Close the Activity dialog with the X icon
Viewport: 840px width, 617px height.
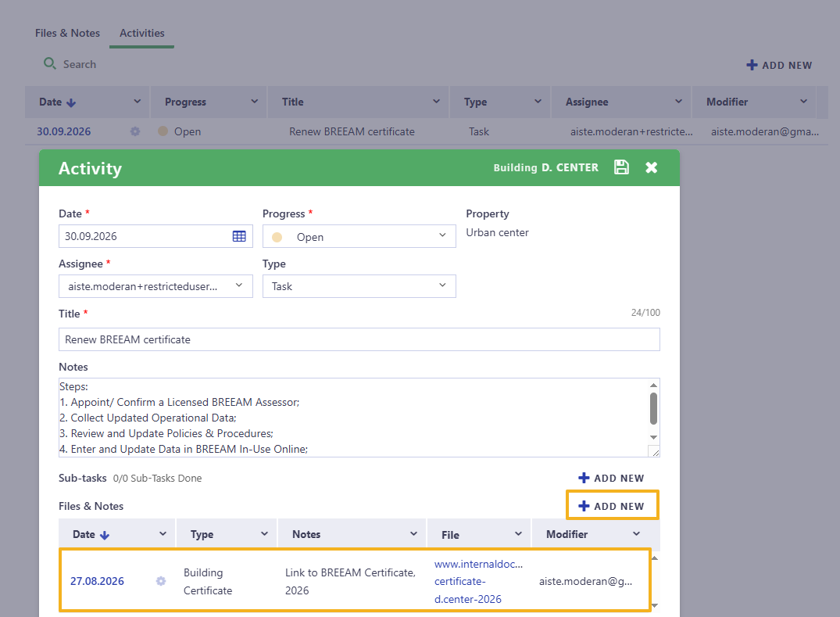[x=652, y=168]
